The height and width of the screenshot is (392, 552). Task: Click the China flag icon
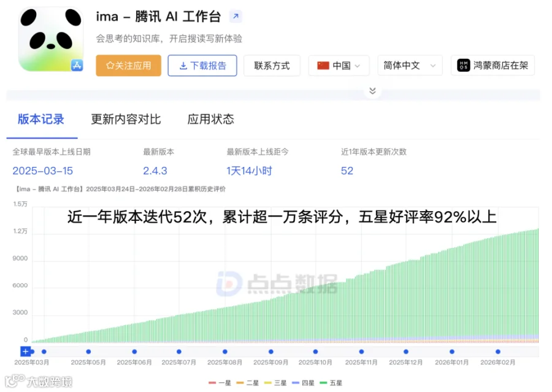point(323,66)
